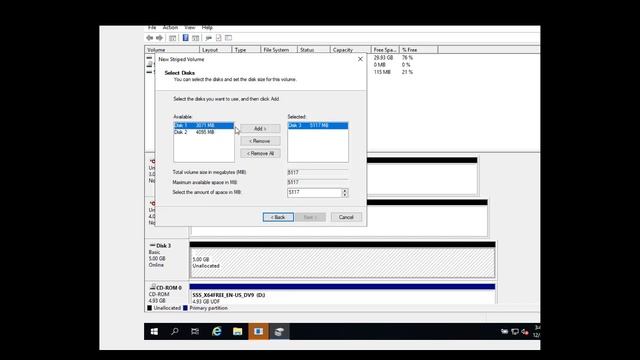Viewport: 640px width, 360px height.
Task: Select SSS_X64FREE_EN-US_DV9 (D:) volume
Action: pos(342,297)
